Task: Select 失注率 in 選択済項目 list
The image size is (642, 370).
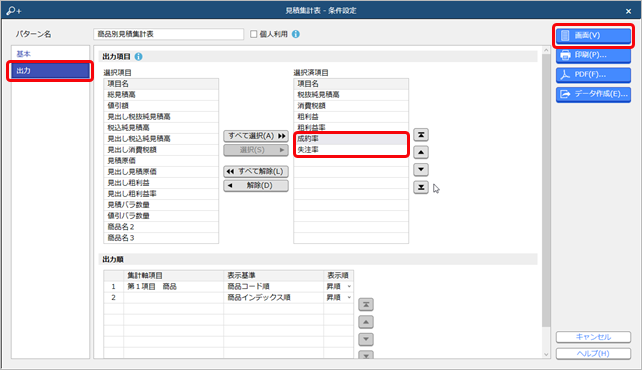Action: pos(351,150)
